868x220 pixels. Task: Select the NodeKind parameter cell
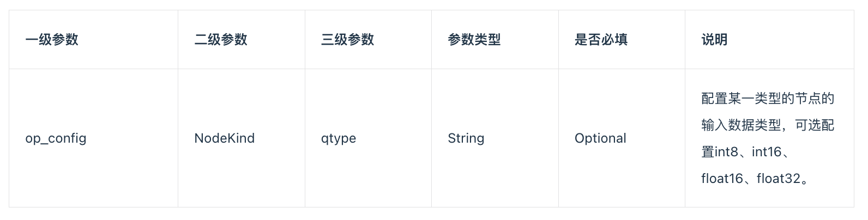pyautogui.click(x=224, y=138)
